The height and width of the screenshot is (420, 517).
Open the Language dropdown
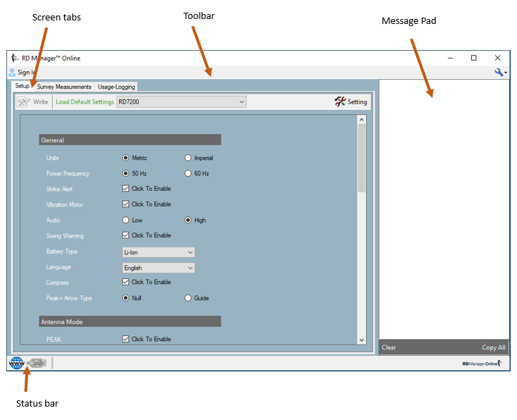[x=158, y=268]
